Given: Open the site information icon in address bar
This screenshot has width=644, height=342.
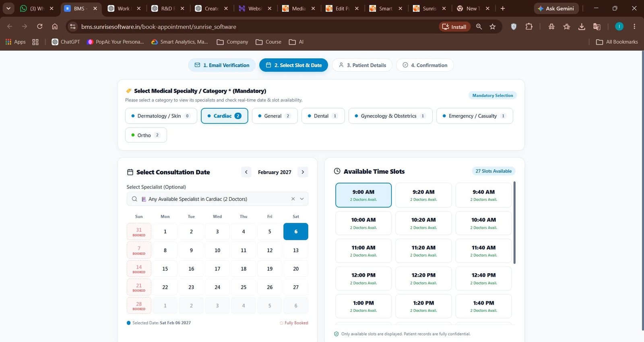Looking at the screenshot, I should (73, 27).
